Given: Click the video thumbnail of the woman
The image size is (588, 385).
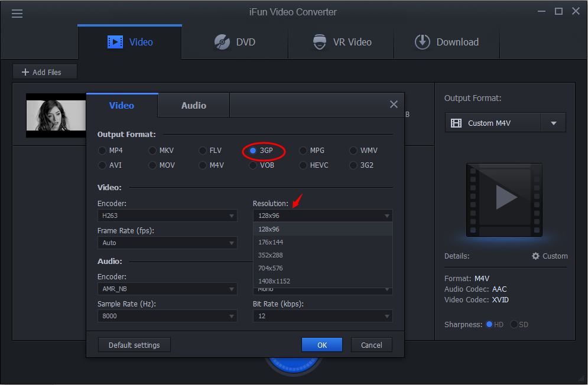Looking at the screenshot, I should (x=56, y=115).
